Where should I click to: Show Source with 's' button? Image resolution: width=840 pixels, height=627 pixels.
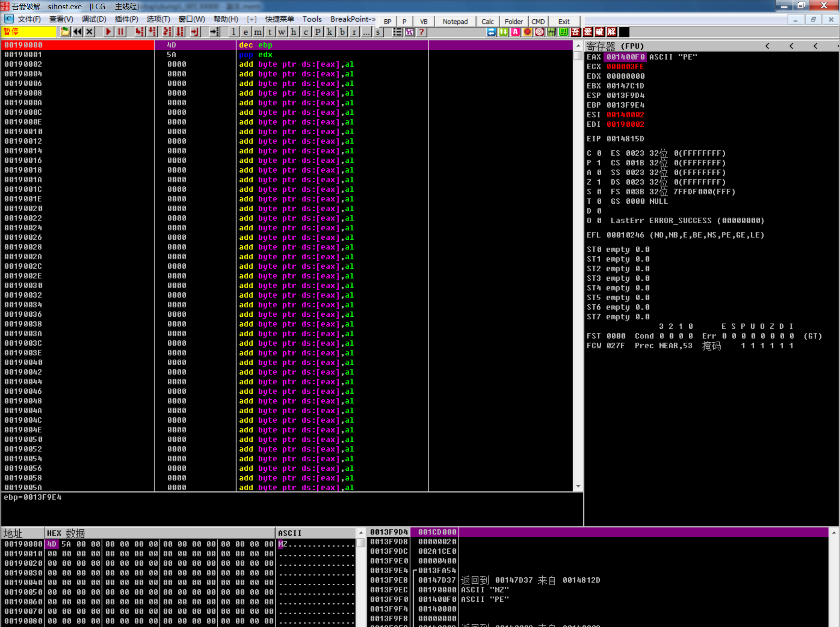pos(378,32)
